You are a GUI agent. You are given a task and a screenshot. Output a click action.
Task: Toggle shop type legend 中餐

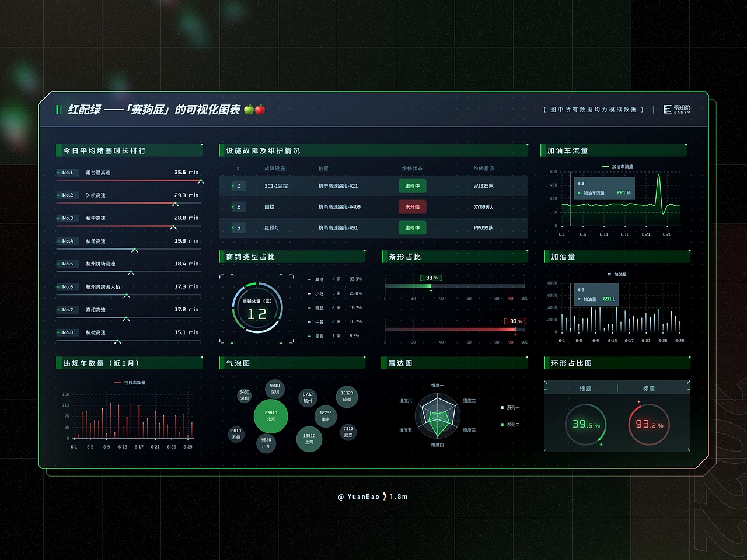pyautogui.click(x=316, y=322)
